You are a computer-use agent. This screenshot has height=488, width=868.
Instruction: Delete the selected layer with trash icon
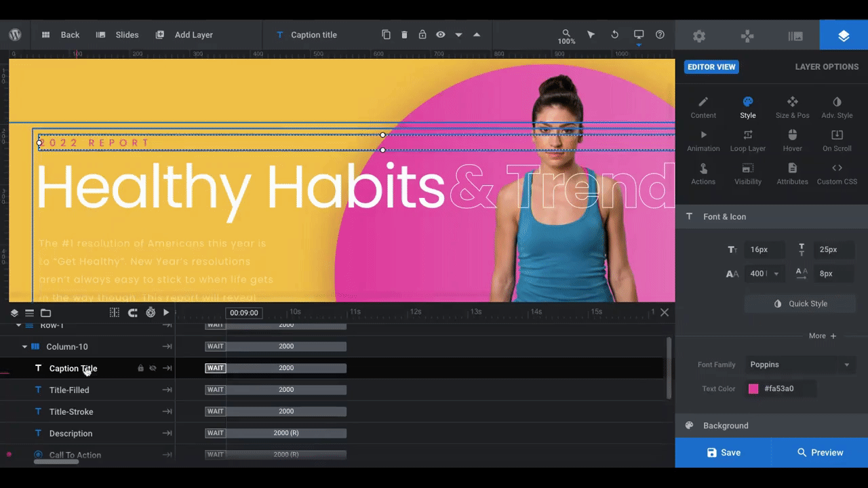(404, 35)
